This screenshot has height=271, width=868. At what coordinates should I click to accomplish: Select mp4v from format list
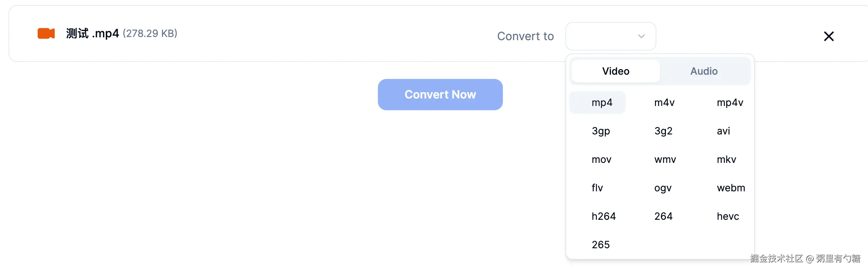point(730,102)
